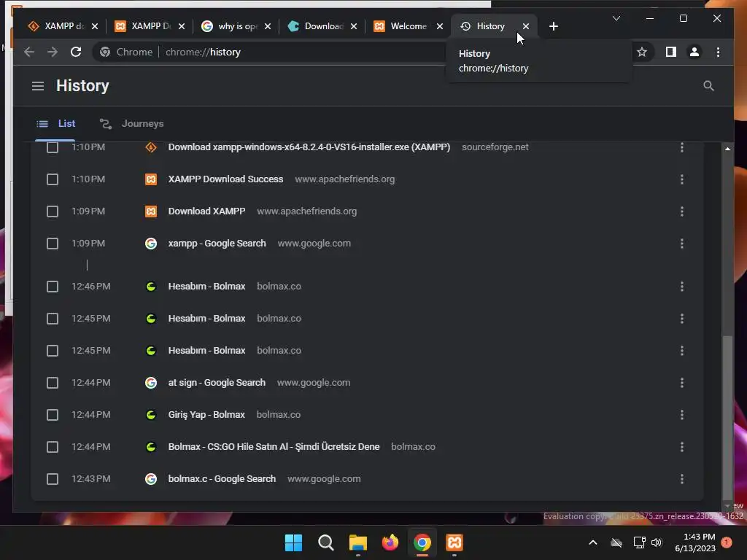
Task: Switch to the Journeys tab
Action: (131, 124)
